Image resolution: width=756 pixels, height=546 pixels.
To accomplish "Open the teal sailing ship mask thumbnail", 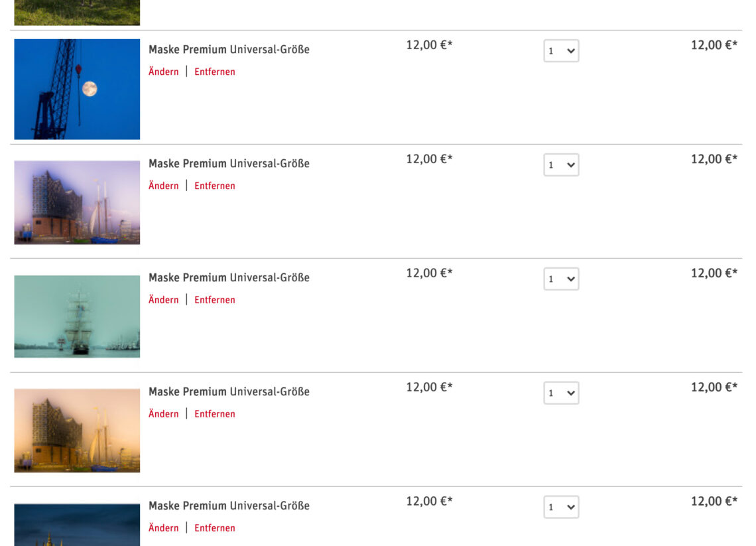I will tap(77, 316).
